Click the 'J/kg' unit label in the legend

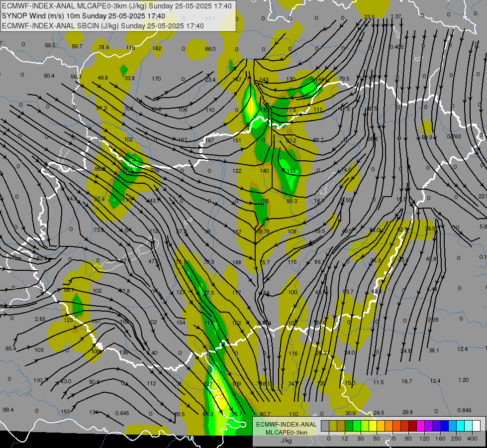tap(286, 441)
